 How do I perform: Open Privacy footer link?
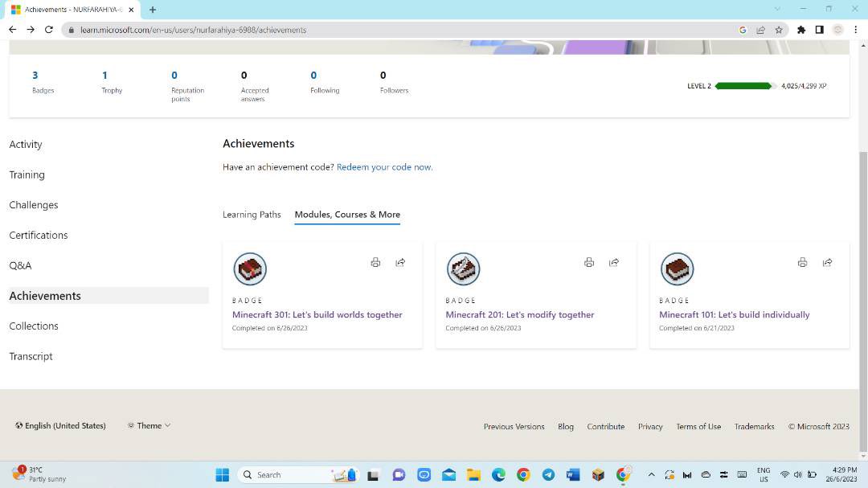[650, 427]
